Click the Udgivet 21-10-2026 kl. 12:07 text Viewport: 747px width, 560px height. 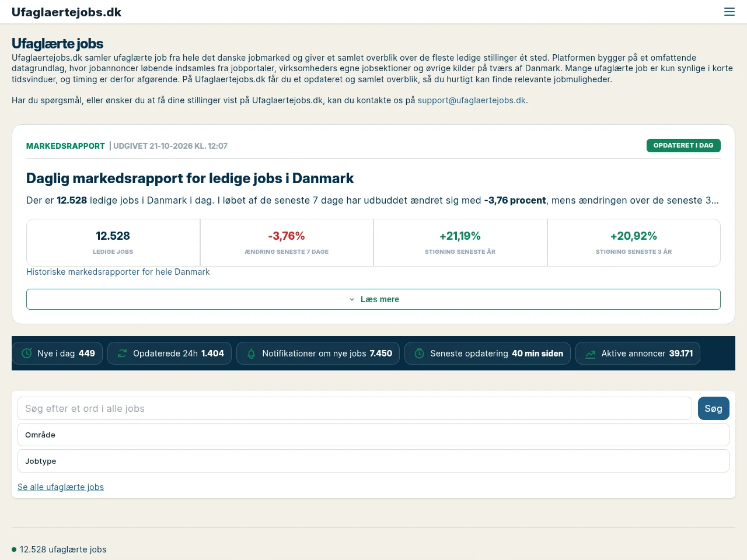coord(170,146)
